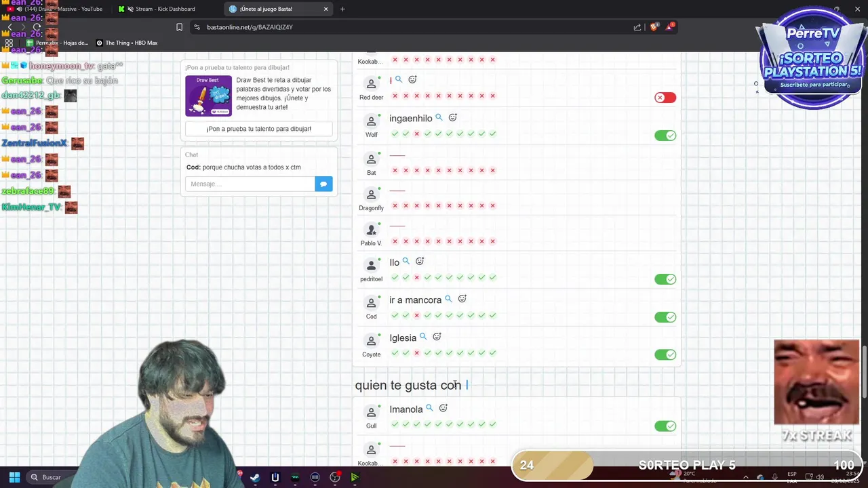Toggle vote for Coyote's 'Iglesia' answer
Image resolution: width=868 pixels, height=488 pixels.
[665, 355]
